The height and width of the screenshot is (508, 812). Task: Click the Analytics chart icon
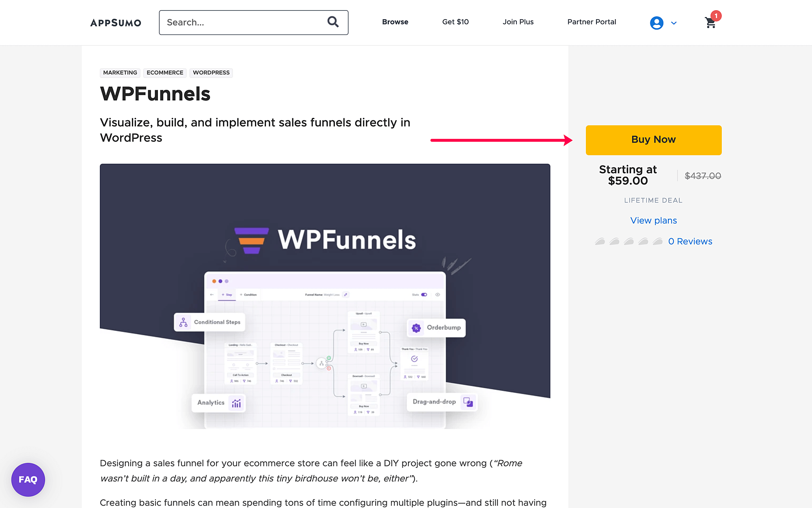click(236, 403)
